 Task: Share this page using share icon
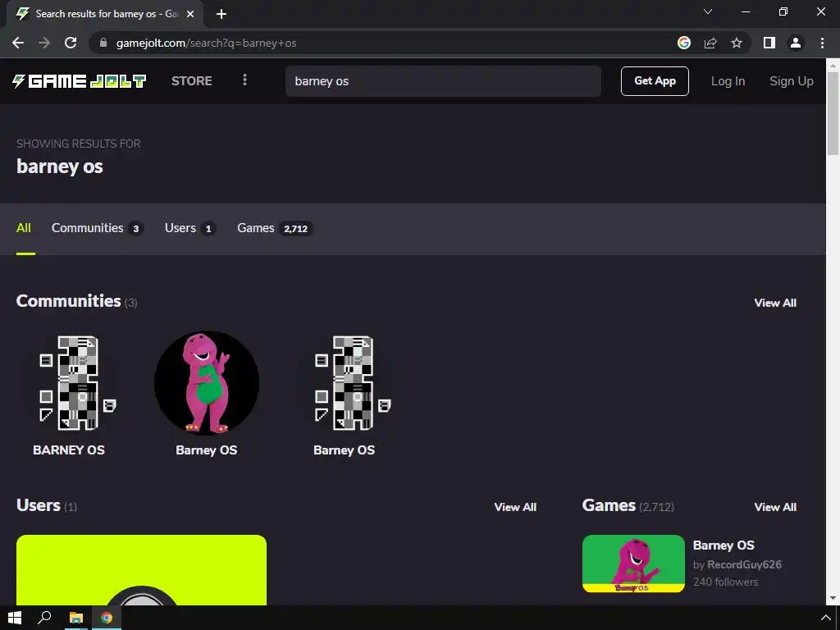(x=710, y=43)
